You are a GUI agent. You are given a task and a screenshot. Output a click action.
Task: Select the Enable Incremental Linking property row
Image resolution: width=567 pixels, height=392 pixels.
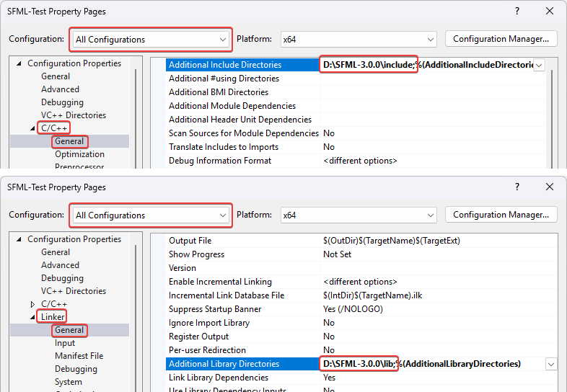pyautogui.click(x=220, y=282)
